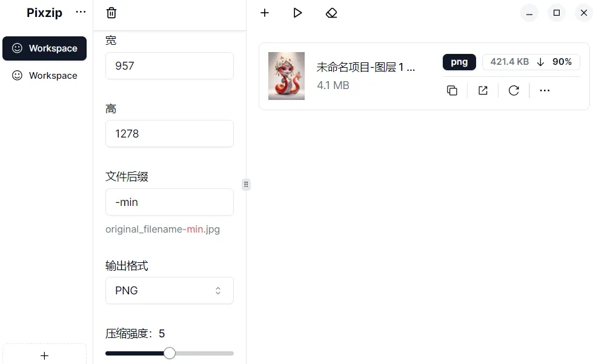Start compression with the play icon
The width and height of the screenshot is (593, 364).
coord(297,13)
